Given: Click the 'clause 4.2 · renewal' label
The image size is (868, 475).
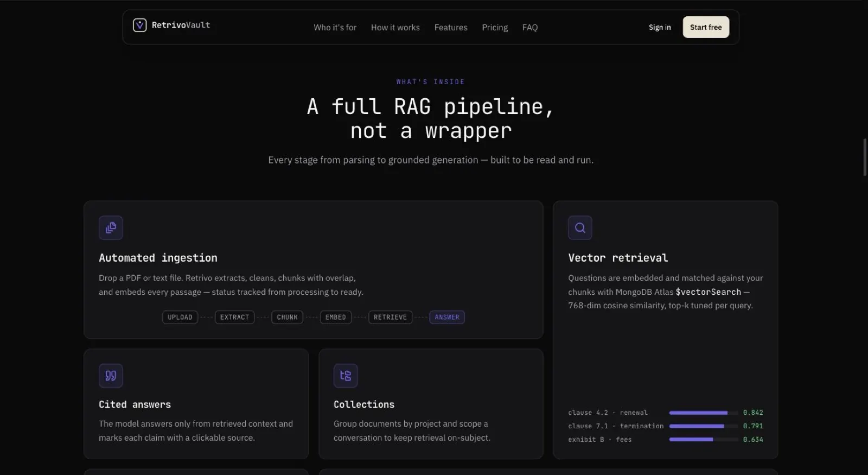Looking at the screenshot, I should [x=608, y=413].
